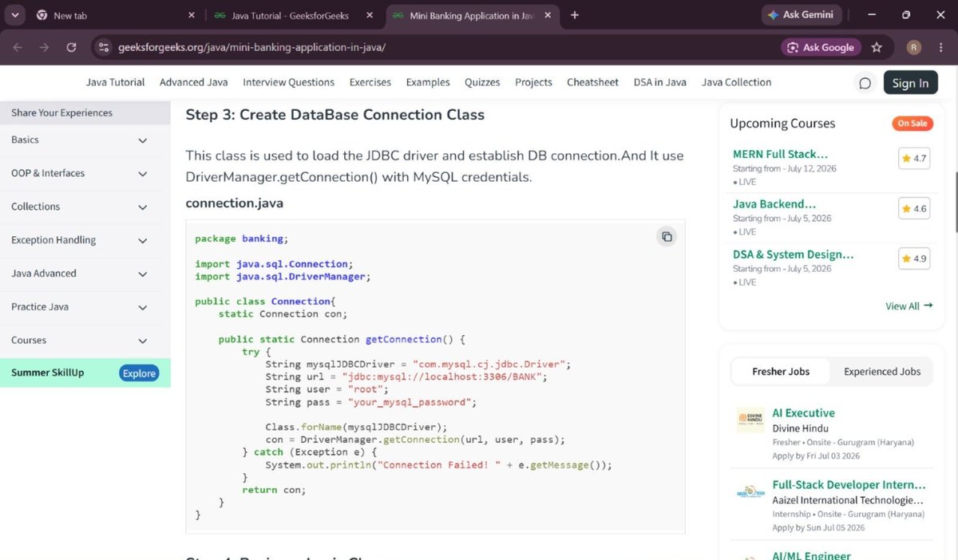Click the On Sale badge
Screen dimensions: 958x560
point(912,123)
